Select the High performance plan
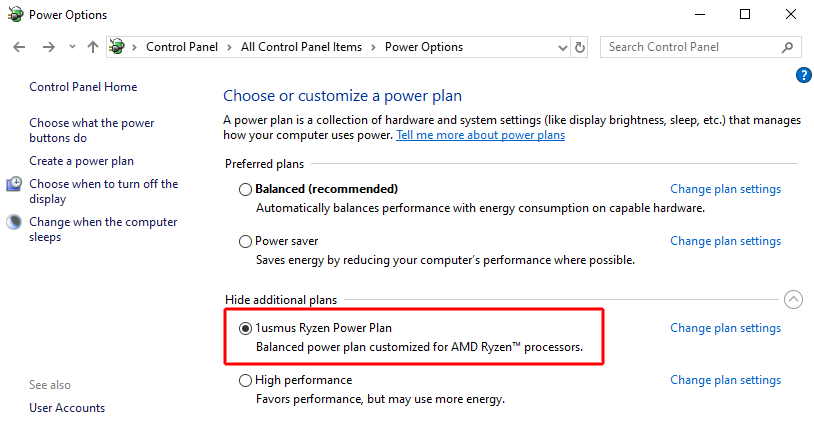 (x=246, y=380)
